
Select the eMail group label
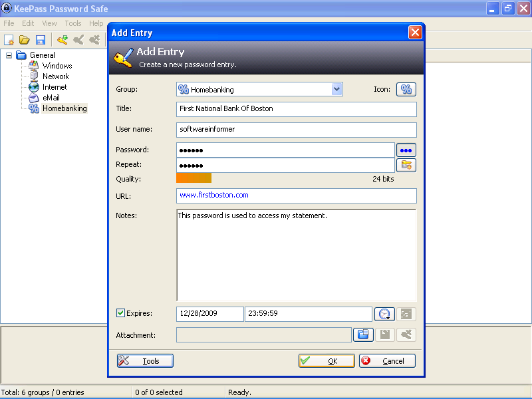51,98
